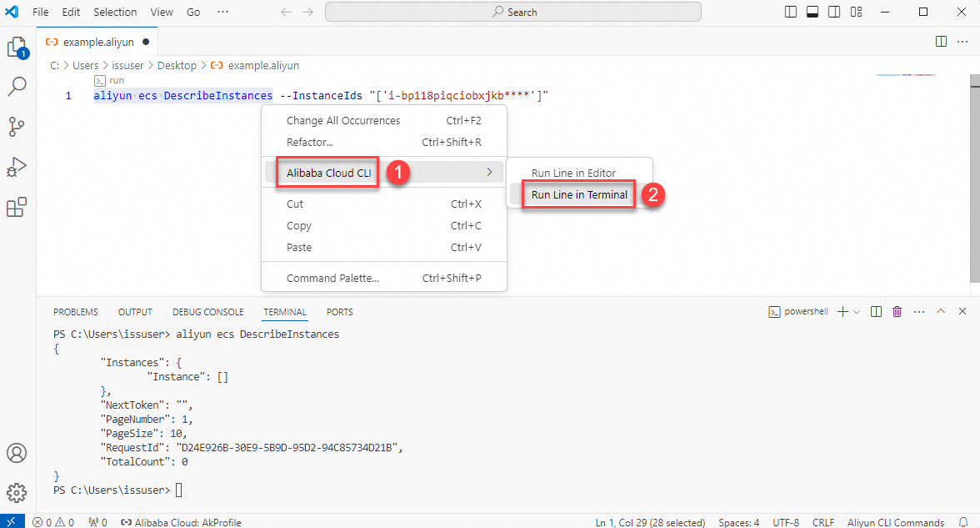Split the editor to the right
980x528 pixels.
tap(942, 42)
